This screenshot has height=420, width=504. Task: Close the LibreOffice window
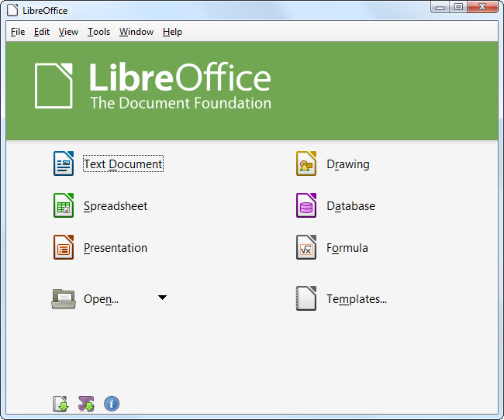pyautogui.click(x=482, y=7)
